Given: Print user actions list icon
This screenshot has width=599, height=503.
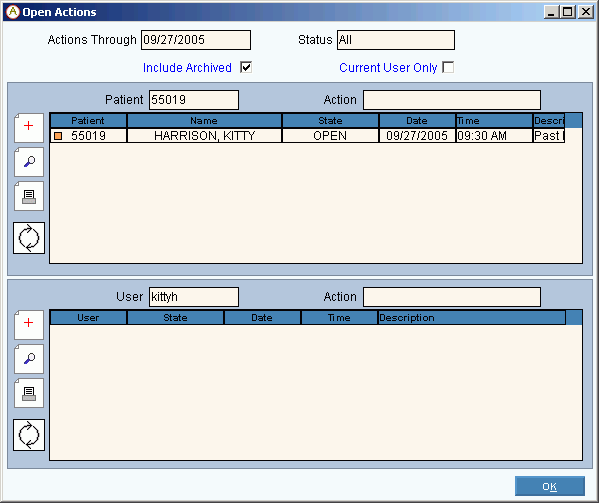Looking at the screenshot, I should (x=29, y=393).
